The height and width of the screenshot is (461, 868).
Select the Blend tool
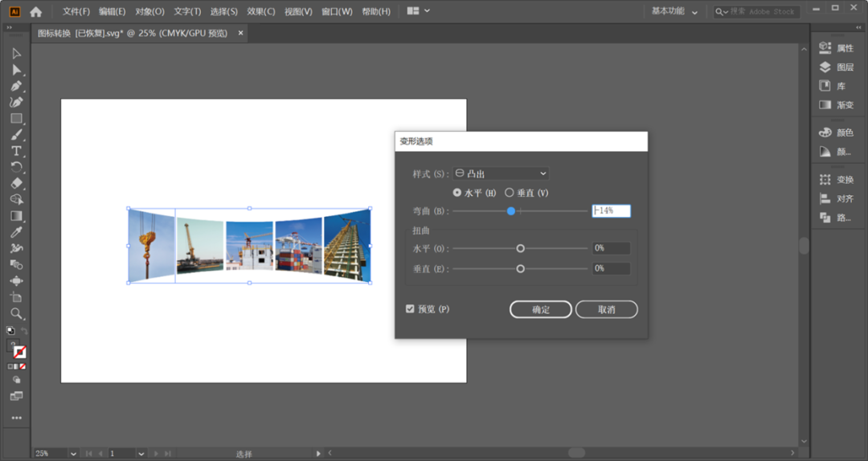[16, 264]
